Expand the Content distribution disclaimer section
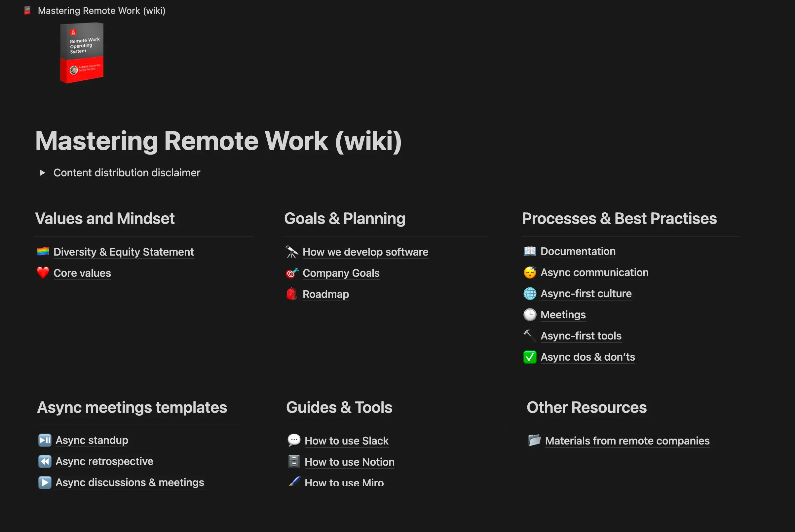The image size is (795, 532). click(x=43, y=172)
